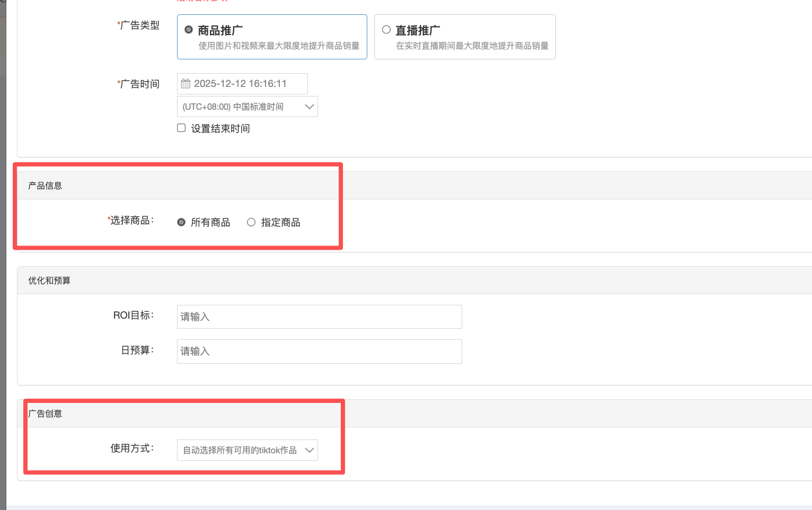The image size is (812, 510).
Task: Click the 广告创意 section header
Action: click(45, 414)
